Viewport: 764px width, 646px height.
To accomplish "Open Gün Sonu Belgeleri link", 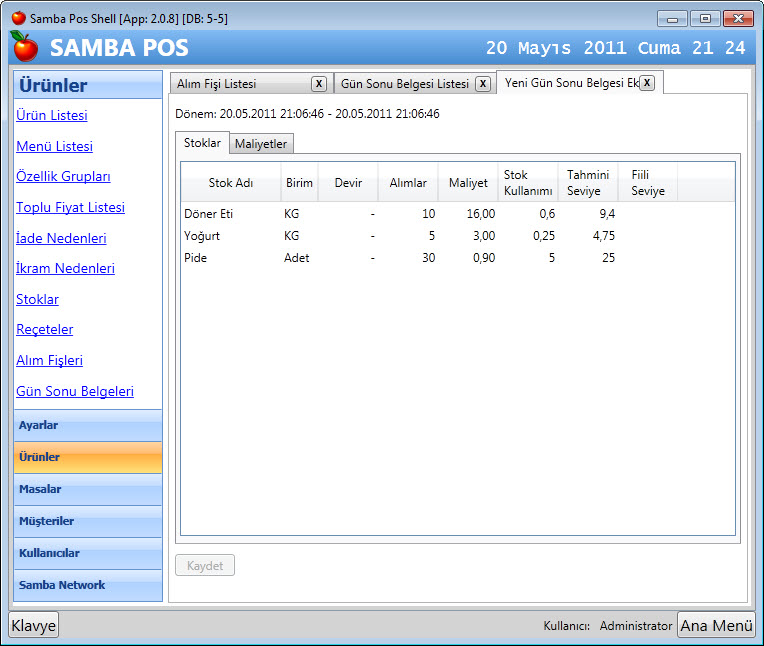I will (x=74, y=391).
